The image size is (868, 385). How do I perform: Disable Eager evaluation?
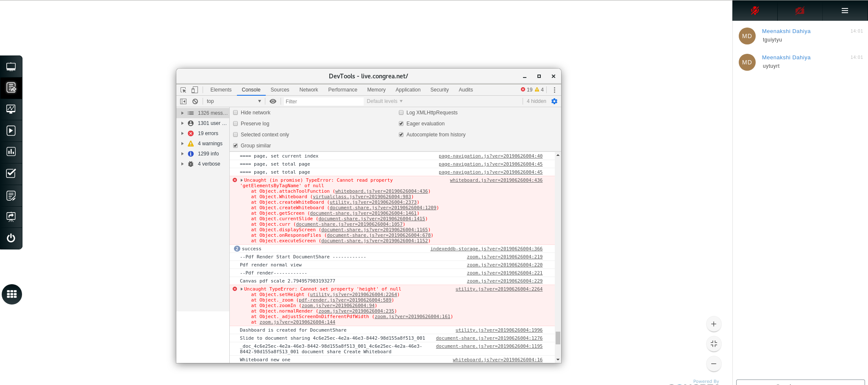tap(401, 123)
